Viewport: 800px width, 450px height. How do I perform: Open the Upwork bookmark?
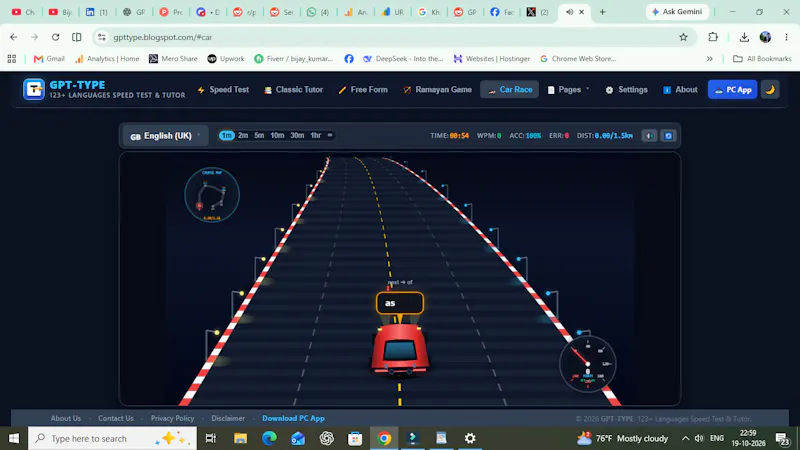(x=226, y=59)
